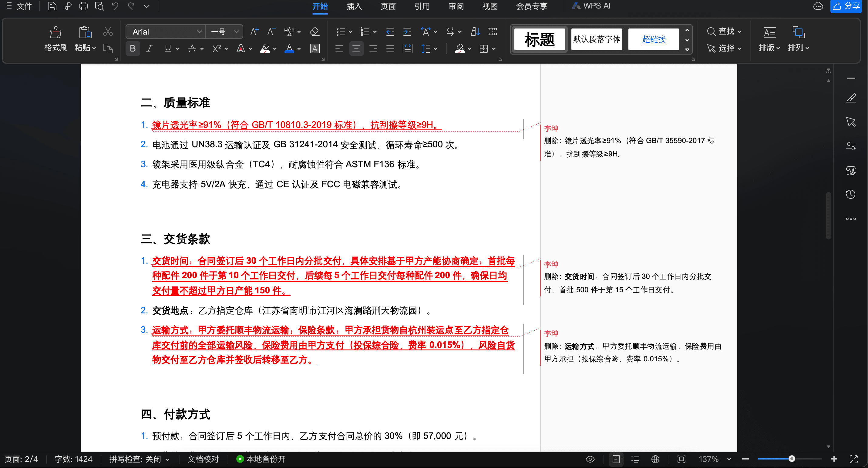
Task: Click the arrow select icon in right sidebar
Action: coord(851,122)
